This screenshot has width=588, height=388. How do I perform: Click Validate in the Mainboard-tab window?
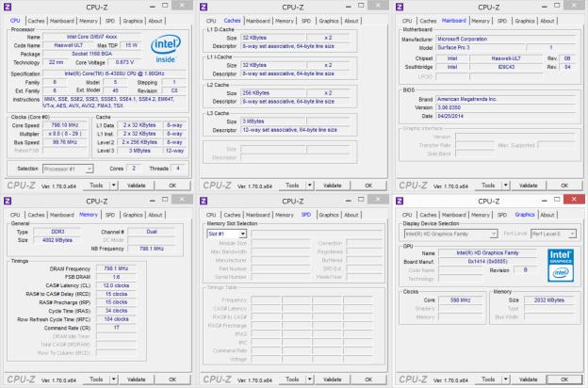pos(529,186)
